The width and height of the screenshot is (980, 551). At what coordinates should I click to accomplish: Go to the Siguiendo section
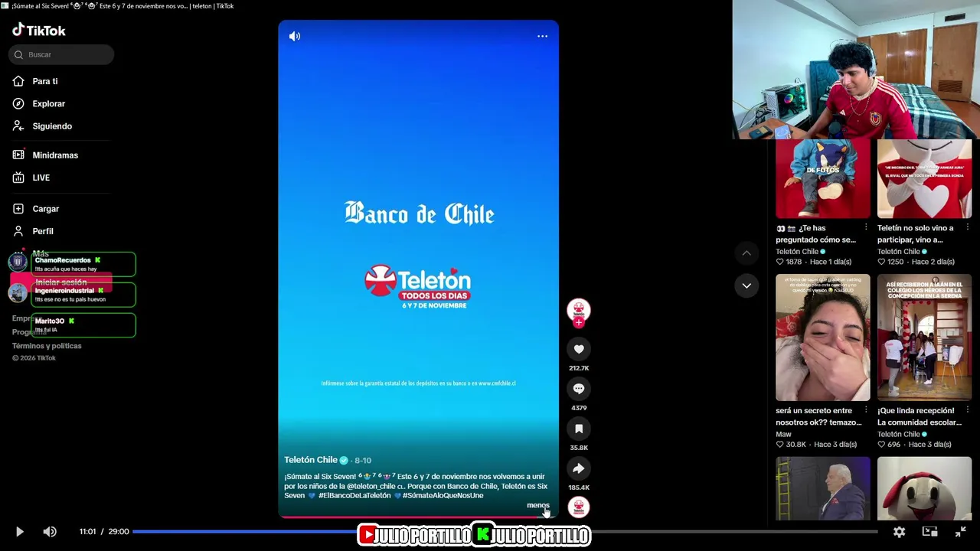(51, 126)
